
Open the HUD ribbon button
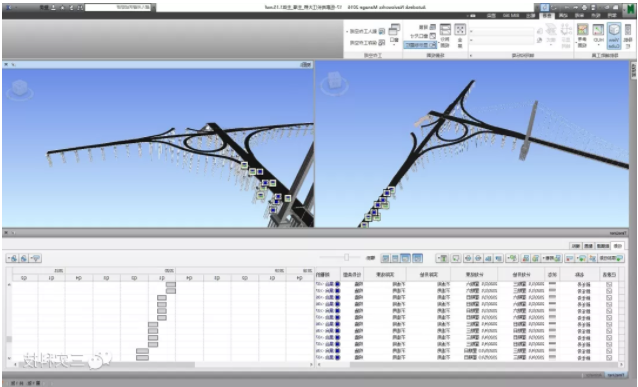click(598, 35)
